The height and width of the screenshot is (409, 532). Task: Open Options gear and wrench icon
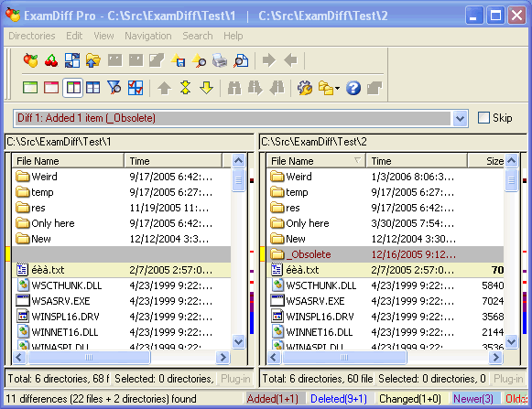point(305,88)
